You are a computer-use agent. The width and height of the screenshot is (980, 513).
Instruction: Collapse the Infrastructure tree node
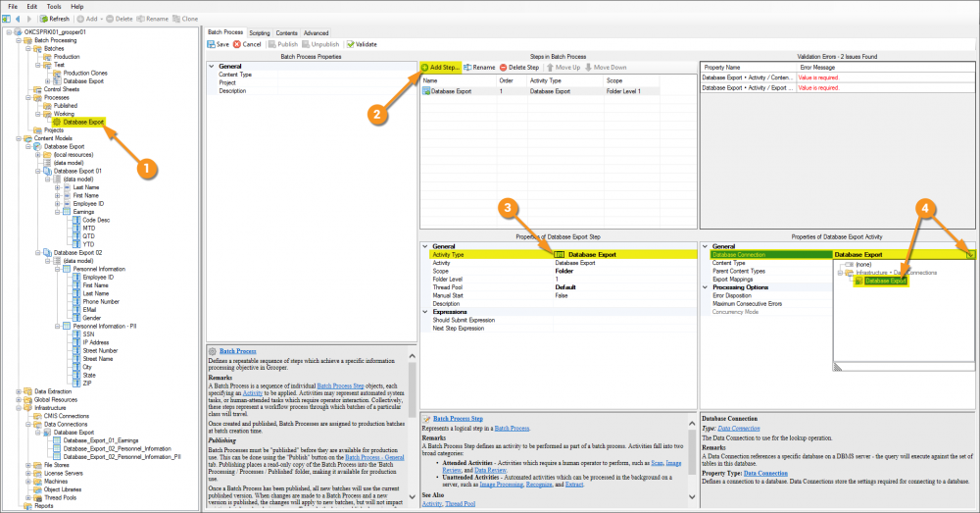coord(19,408)
